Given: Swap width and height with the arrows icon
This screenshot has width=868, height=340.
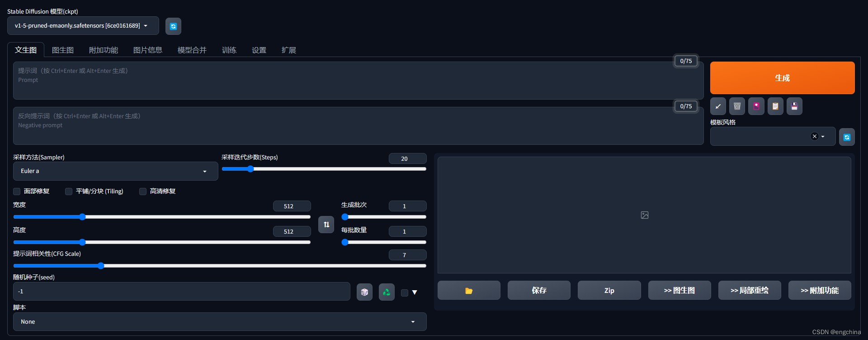Looking at the screenshot, I should point(326,225).
